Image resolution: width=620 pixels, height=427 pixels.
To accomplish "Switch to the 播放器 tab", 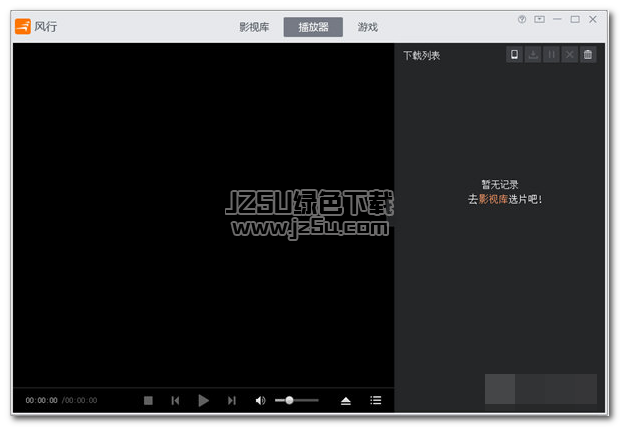I will [x=313, y=27].
